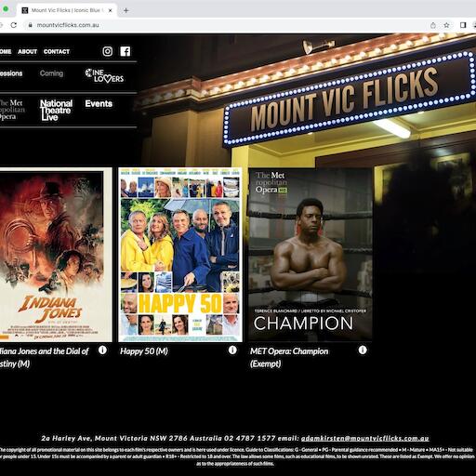Toggle the browser side panel icon
This screenshot has width=476, height=476.
[463, 25]
